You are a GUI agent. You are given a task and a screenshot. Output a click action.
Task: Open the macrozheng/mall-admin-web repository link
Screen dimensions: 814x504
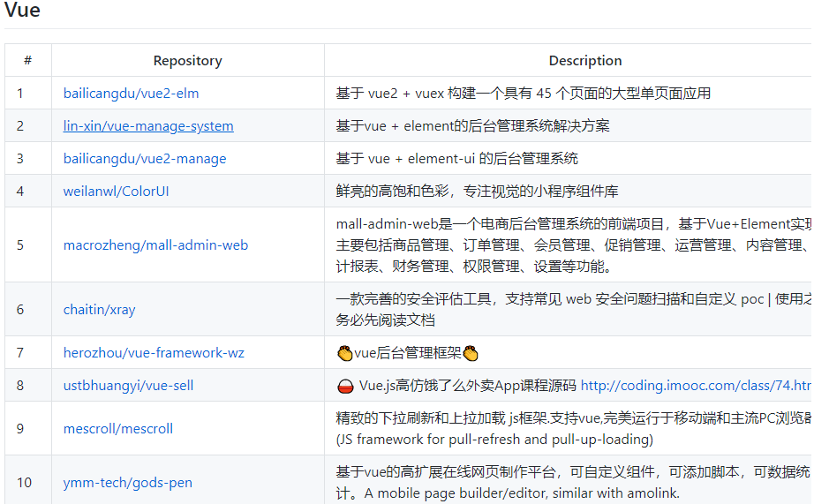tap(155, 245)
